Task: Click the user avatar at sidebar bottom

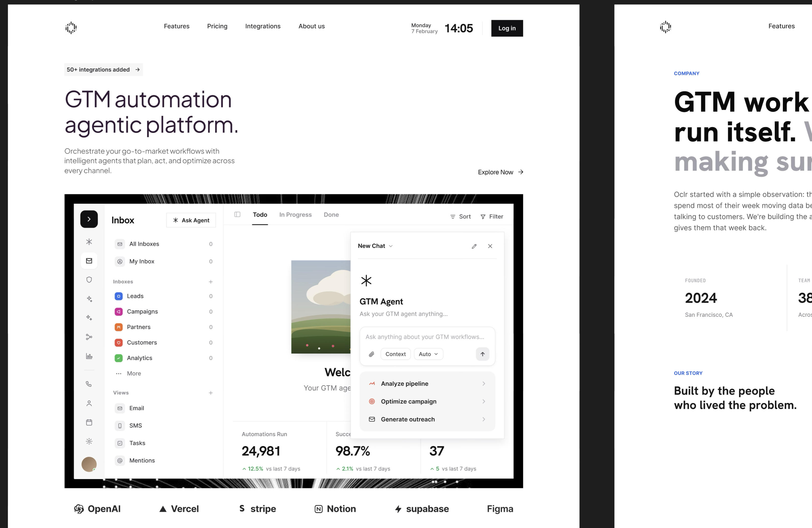Action: pos(89,464)
